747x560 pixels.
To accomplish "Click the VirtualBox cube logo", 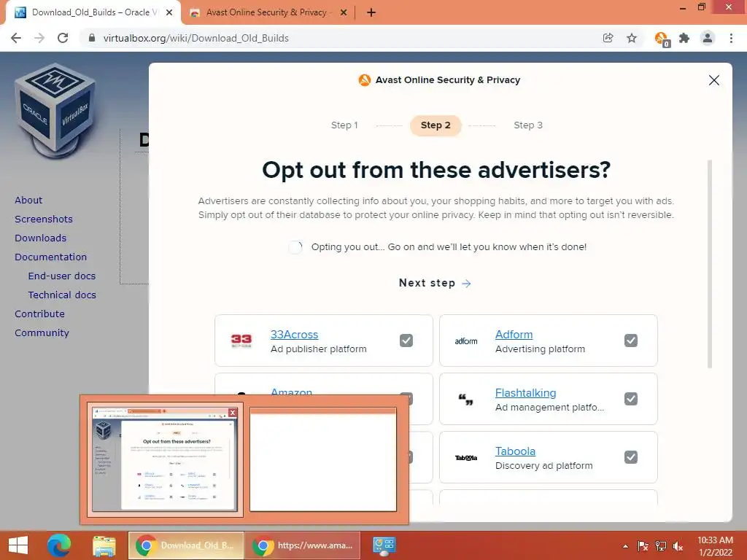I will (x=55, y=111).
